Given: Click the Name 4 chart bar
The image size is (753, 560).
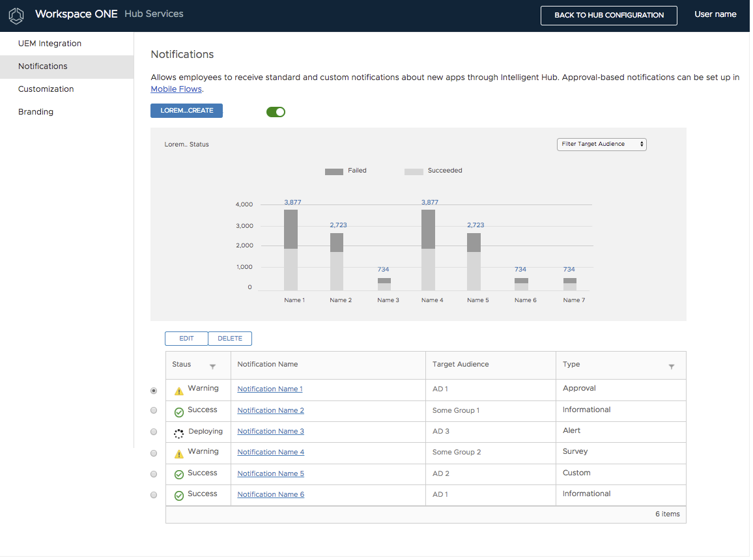Looking at the screenshot, I should click(x=429, y=250).
